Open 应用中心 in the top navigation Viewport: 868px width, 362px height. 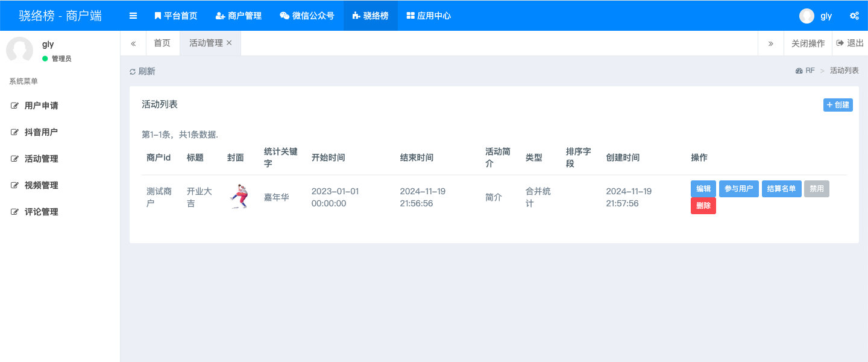tap(429, 16)
